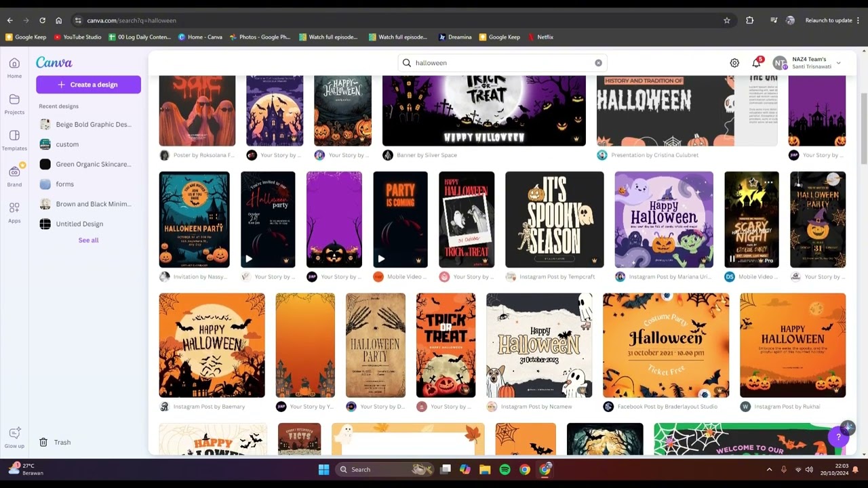This screenshot has height=488, width=868.
Task: Open the ghost polaroid Trick or Treat story
Action: pos(467,220)
